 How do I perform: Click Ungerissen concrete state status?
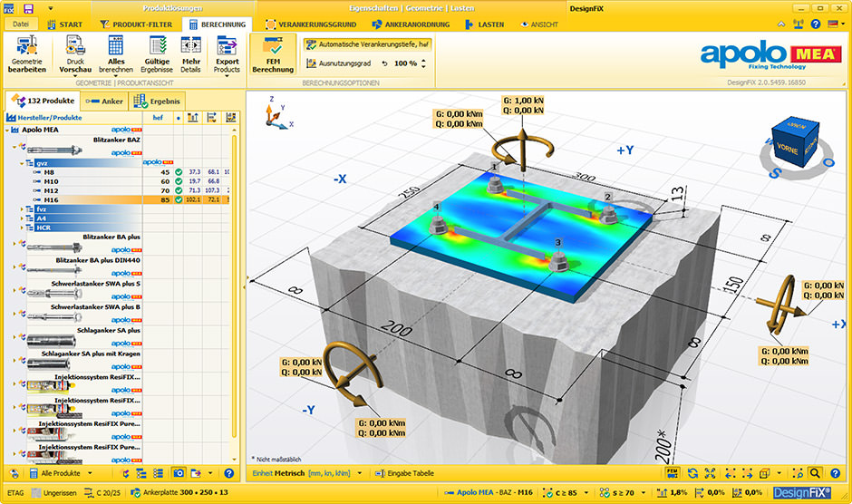pyautogui.click(x=54, y=492)
